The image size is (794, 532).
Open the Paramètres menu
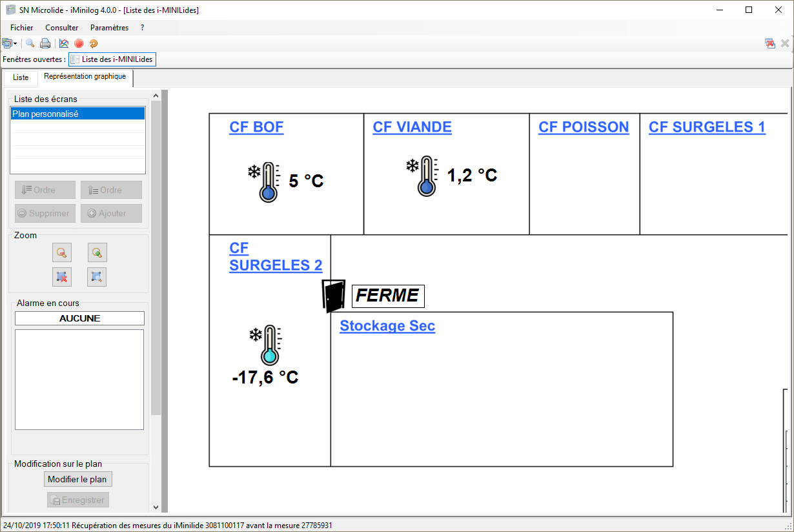click(110, 28)
